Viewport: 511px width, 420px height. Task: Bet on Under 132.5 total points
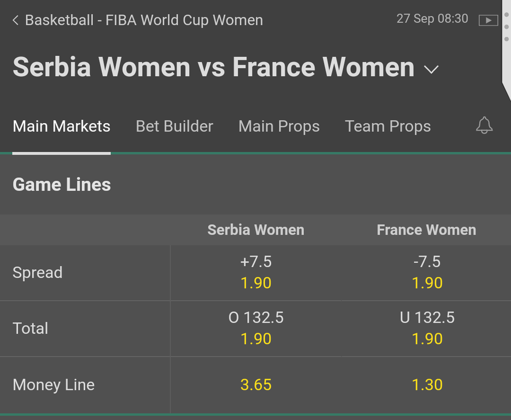click(x=426, y=328)
